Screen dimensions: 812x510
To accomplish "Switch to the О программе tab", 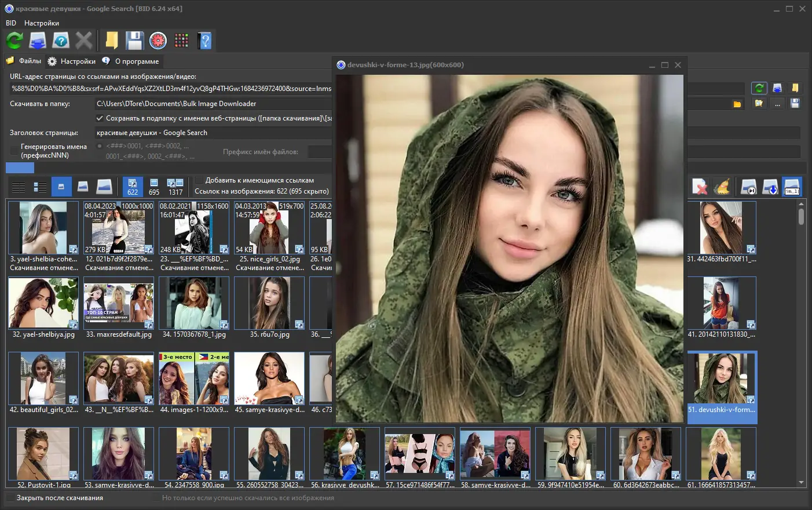I will 137,61.
